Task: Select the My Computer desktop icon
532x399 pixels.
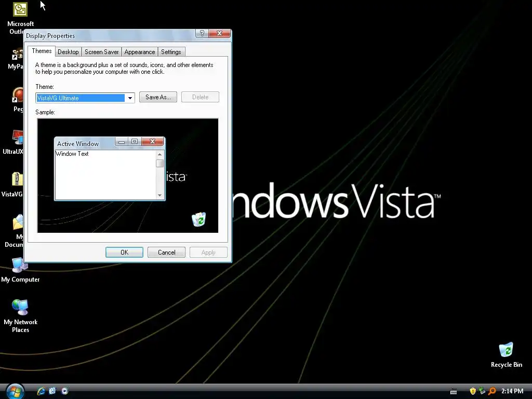Action: click(20, 270)
